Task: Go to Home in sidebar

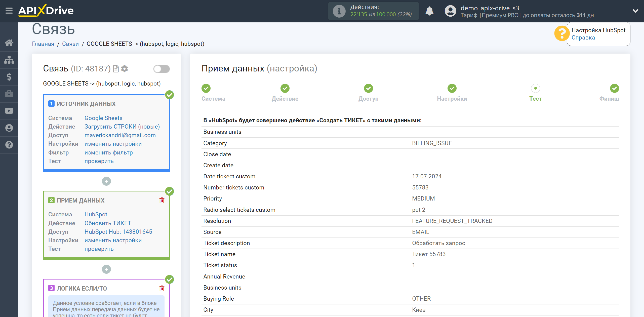Action: (x=9, y=43)
